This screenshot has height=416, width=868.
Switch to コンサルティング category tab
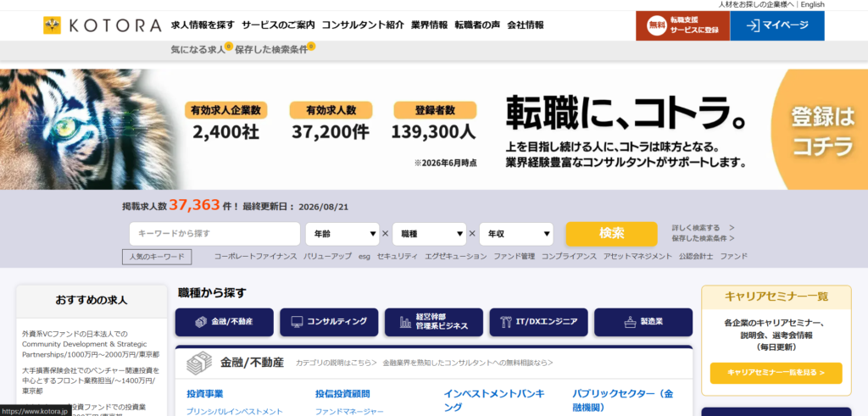[329, 322]
